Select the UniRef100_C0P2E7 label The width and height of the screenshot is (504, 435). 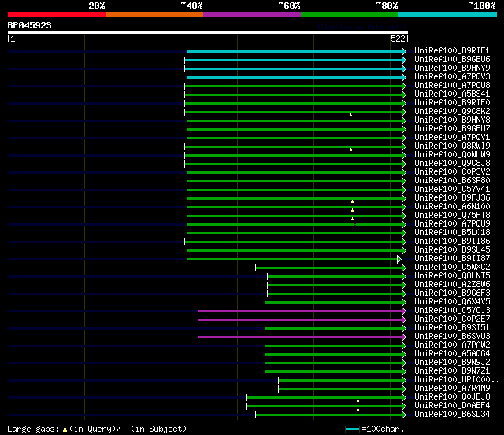tap(452, 319)
